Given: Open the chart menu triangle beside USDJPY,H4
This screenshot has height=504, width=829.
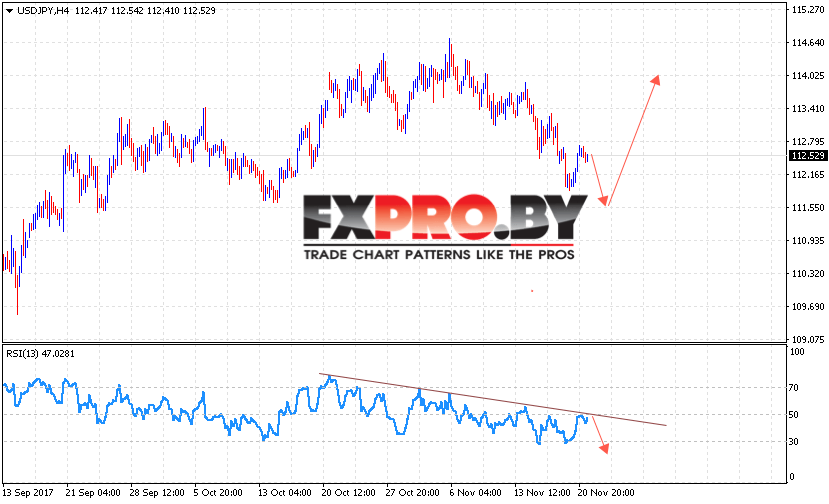Looking at the screenshot, I should 10,11.
